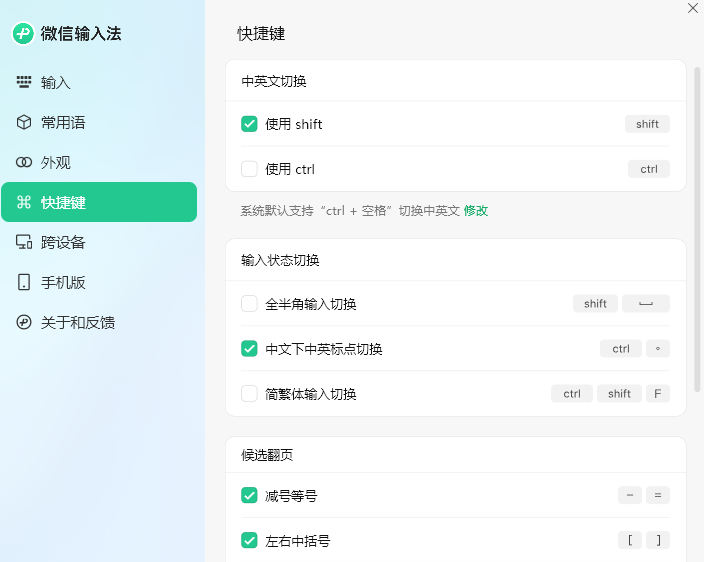Uncheck 减号等号 candidate paging option
The height and width of the screenshot is (562, 704).
(250, 496)
